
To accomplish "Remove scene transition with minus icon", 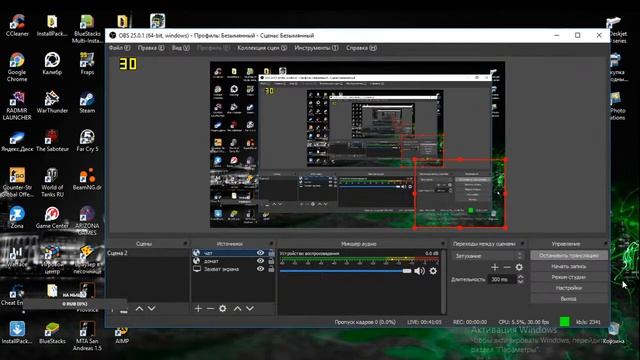I will pyautogui.click(x=507, y=267).
